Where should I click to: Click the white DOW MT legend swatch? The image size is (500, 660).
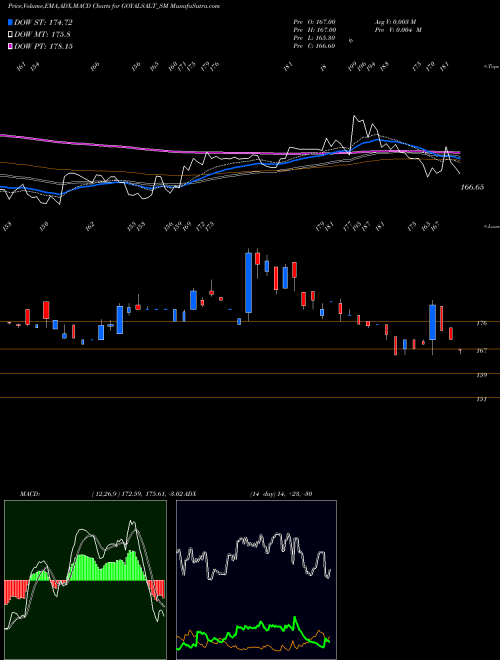tap(11, 35)
